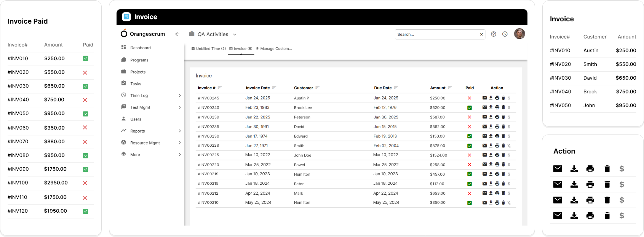Switch to the Unbilled Time (2) tab
The width and height of the screenshot is (644, 237).
[209, 49]
